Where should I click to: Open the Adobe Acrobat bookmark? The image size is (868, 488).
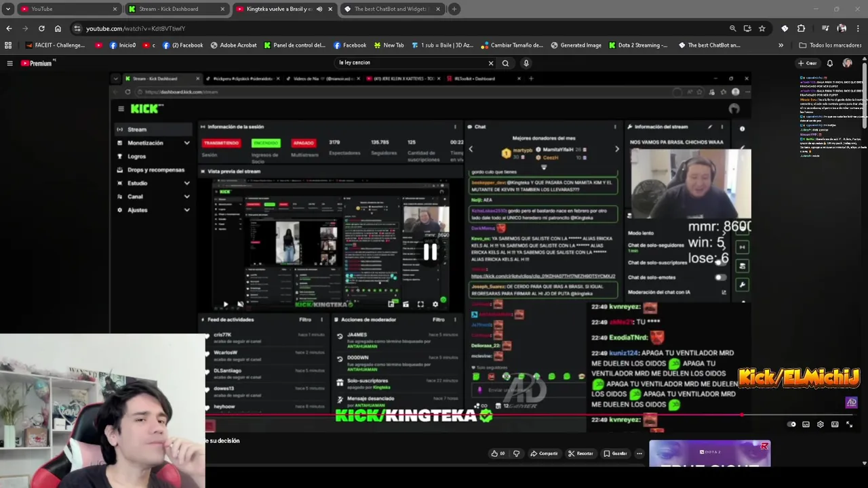[x=234, y=45]
